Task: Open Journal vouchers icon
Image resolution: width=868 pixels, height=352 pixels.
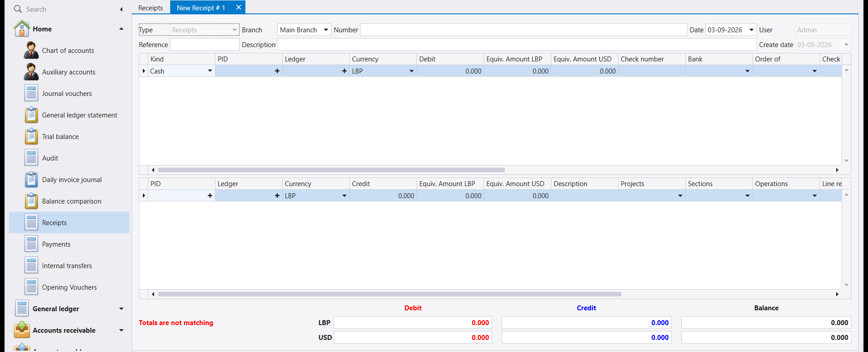Action: click(31, 93)
